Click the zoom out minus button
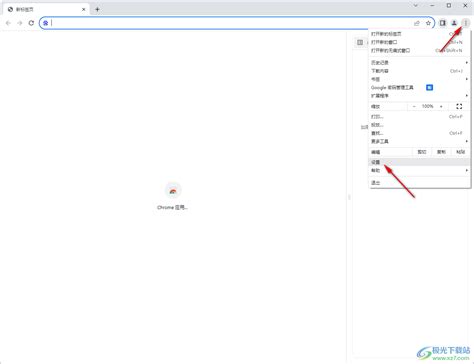 (414, 106)
